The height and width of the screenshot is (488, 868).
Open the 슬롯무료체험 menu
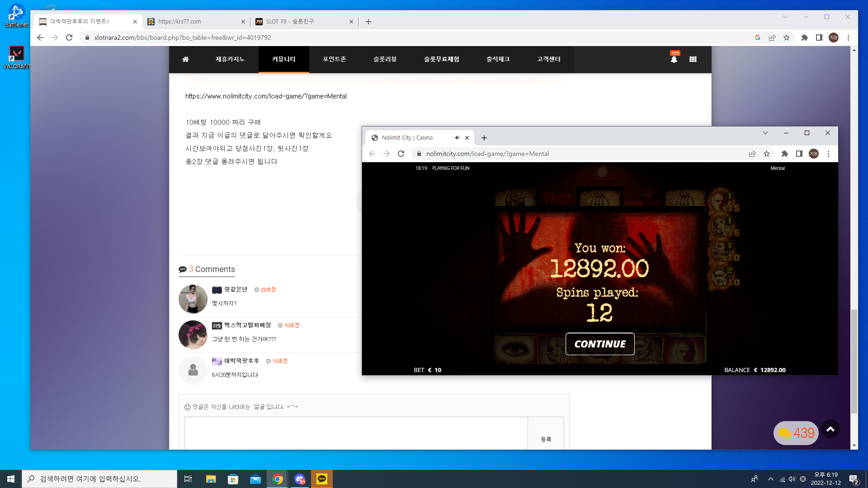click(x=442, y=59)
